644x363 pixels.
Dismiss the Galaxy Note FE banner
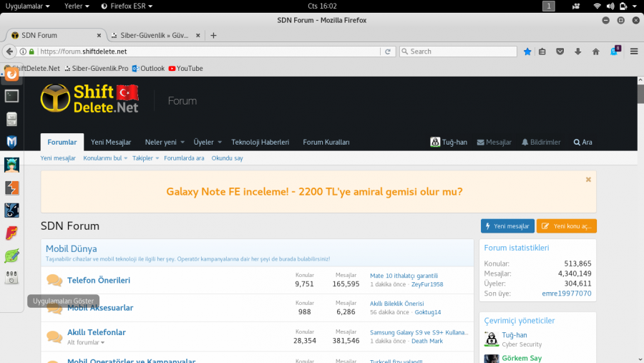point(588,179)
